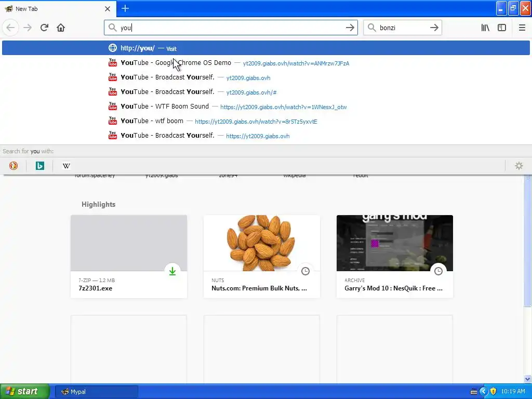Open the Garry's Mod 10 archive thumbnail
Viewport: 532px width, 399px height.
click(x=395, y=243)
